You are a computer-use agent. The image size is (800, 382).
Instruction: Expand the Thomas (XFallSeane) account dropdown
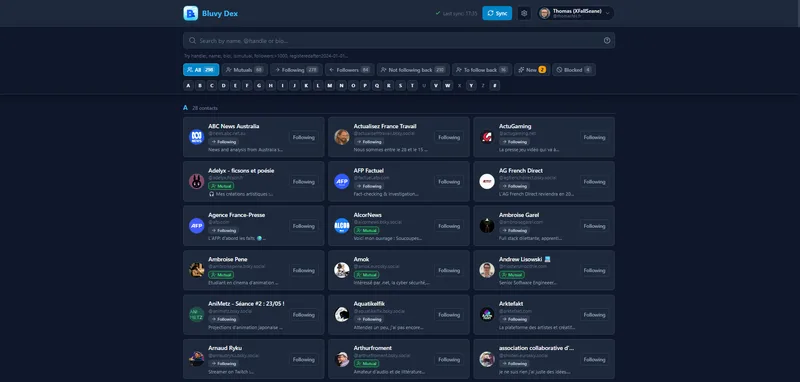[x=576, y=13]
